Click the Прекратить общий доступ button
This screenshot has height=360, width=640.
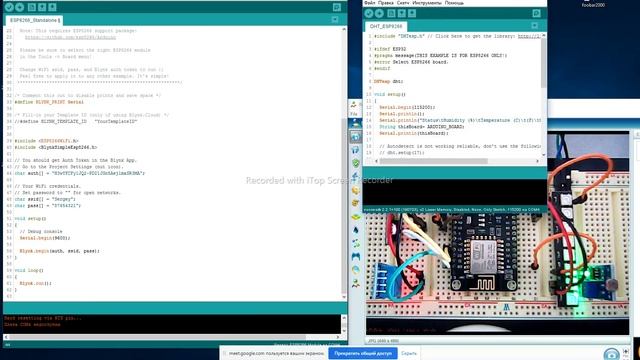pyautogui.click(x=363, y=353)
